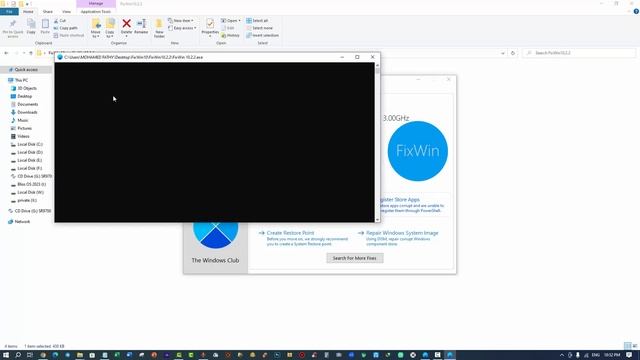Screen dimensions: 640x360
Task: Click the Task View taskbar icon
Action: (x=29, y=355)
